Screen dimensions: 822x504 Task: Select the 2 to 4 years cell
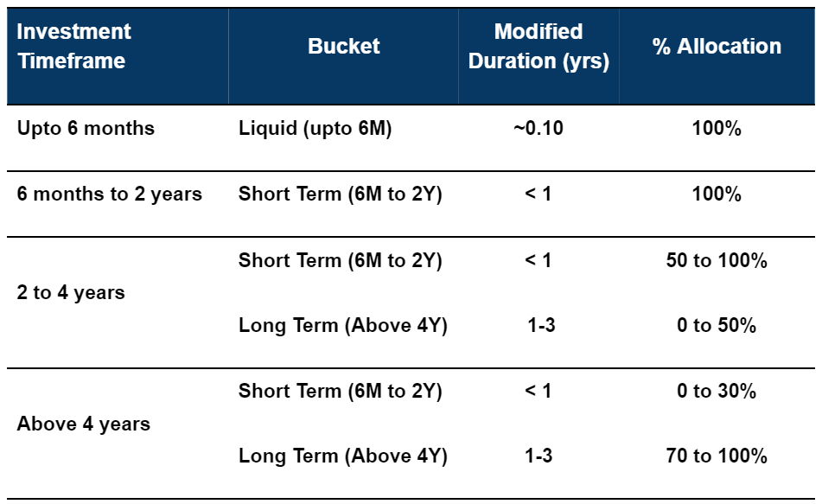(71, 293)
